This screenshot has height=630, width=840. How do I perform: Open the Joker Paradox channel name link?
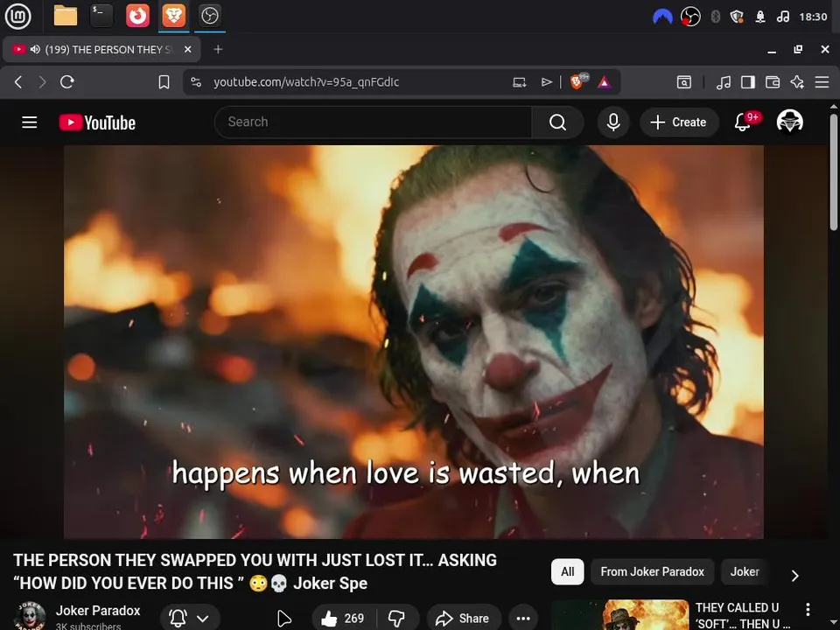98,610
